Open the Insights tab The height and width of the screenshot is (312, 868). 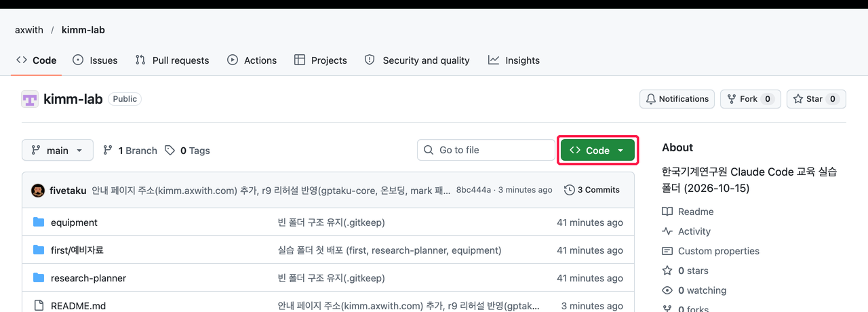pyautogui.click(x=514, y=60)
